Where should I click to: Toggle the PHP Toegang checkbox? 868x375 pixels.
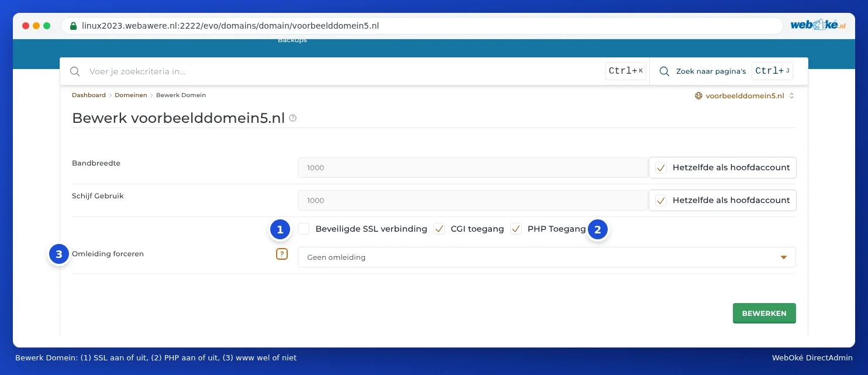point(516,229)
